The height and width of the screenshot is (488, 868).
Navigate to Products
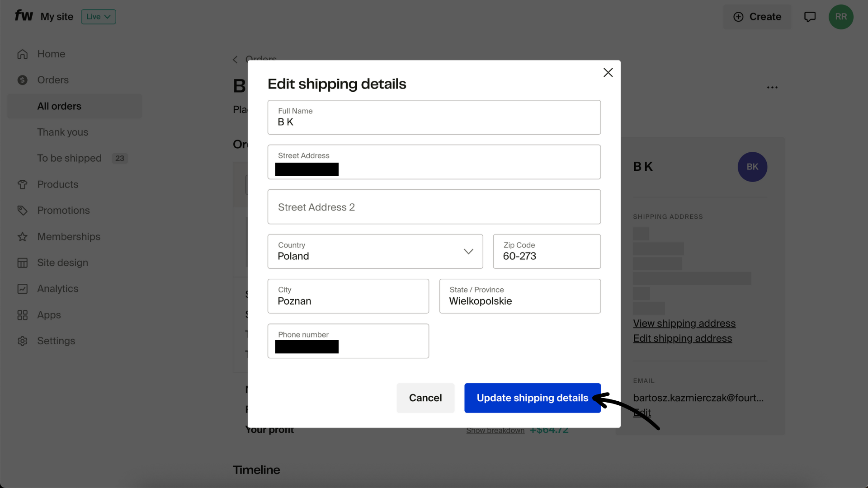(57, 184)
